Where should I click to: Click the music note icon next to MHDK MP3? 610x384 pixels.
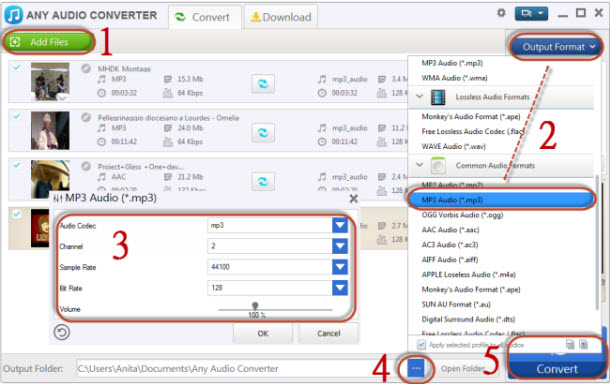(102, 79)
